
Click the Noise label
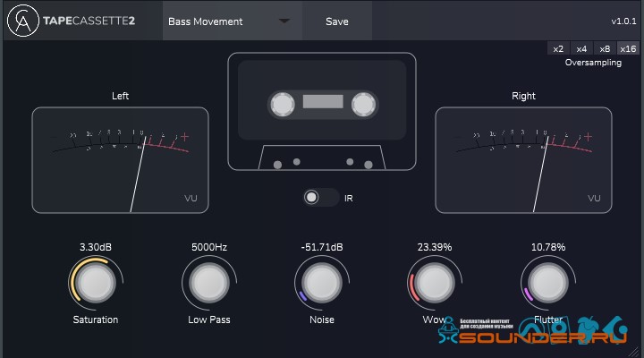point(322,320)
